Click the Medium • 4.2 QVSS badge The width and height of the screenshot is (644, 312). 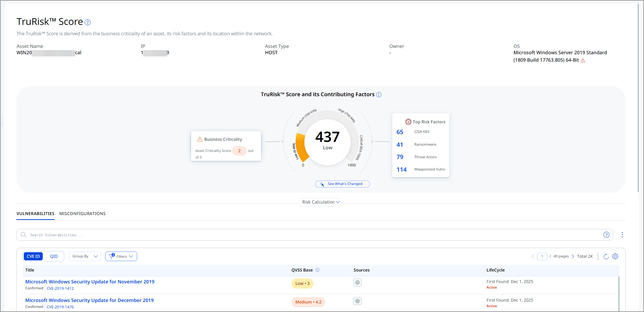pos(308,302)
